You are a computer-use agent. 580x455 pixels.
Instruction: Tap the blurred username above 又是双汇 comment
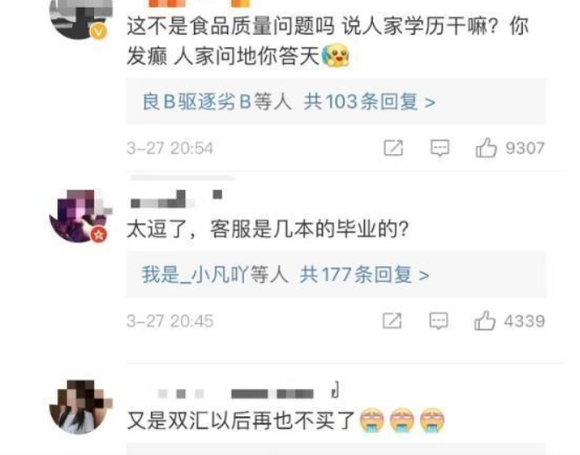point(249,391)
